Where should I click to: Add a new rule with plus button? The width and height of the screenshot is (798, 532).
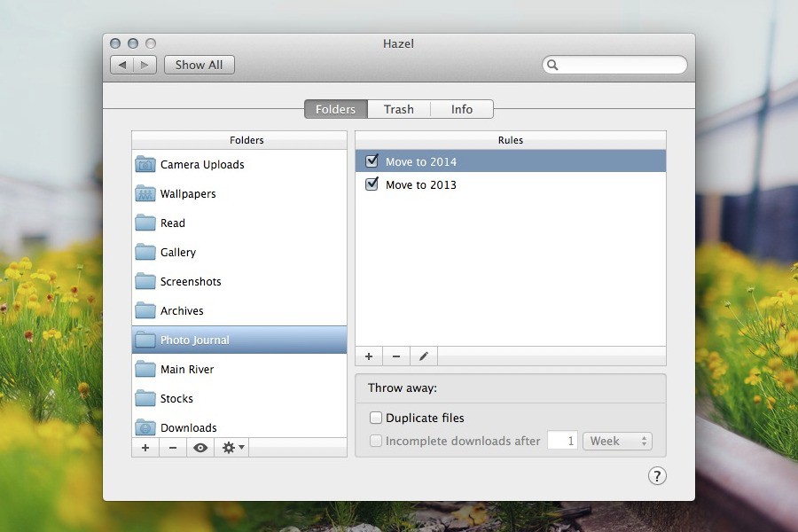[369, 356]
